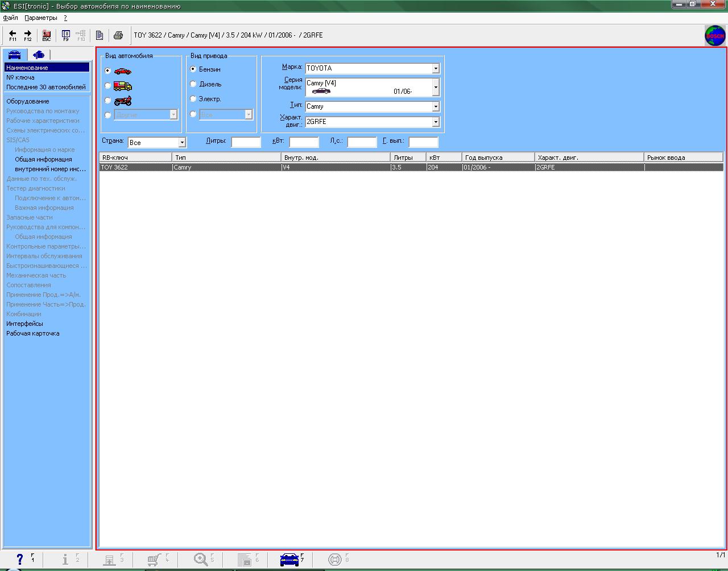Open the car sidebar tab

click(x=14, y=55)
